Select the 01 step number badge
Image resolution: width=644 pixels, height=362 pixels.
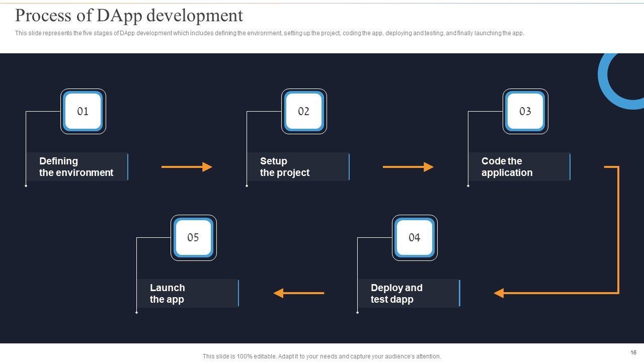pyautogui.click(x=83, y=112)
